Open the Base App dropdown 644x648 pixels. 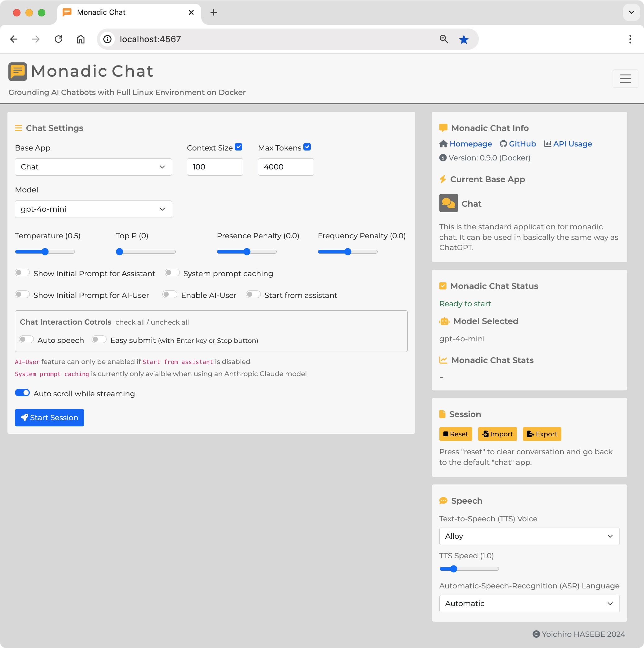(93, 167)
